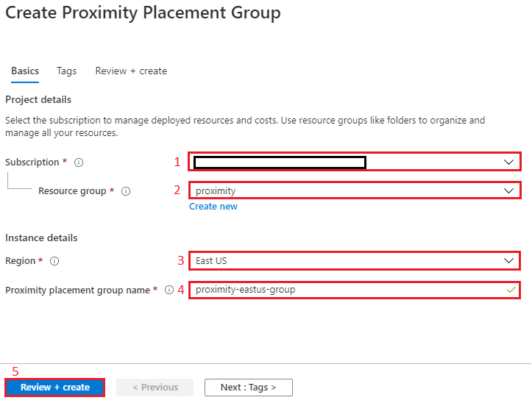The image size is (532, 414).
Task: Click the Create new resource group link
Action: pos(213,207)
